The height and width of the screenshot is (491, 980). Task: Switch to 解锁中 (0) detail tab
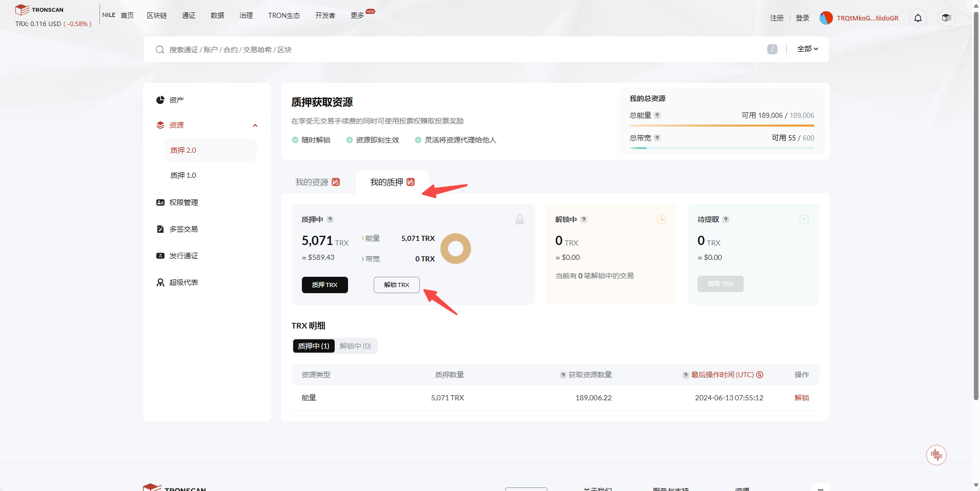[355, 346]
